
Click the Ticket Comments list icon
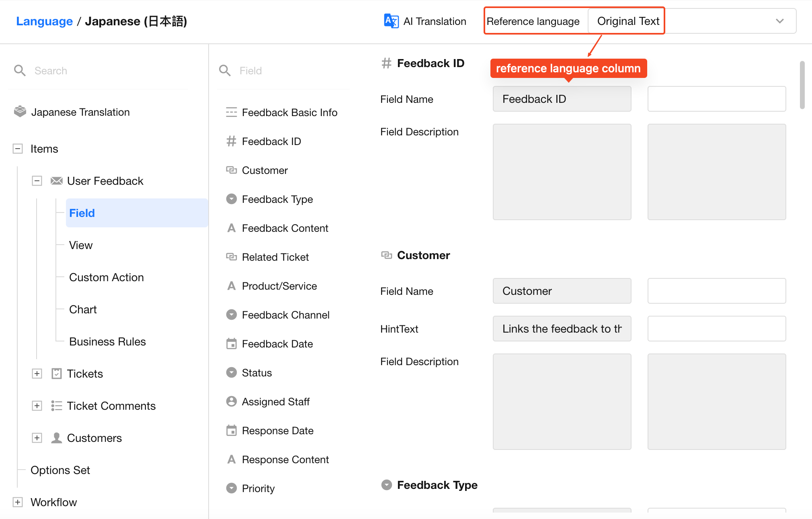click(x=56, y=406)
